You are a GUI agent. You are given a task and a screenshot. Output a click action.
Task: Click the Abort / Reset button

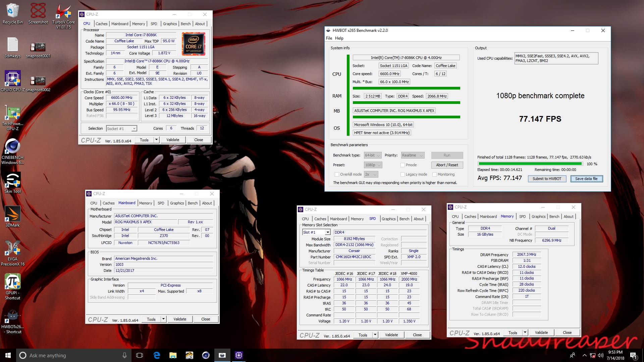(447, 165)
